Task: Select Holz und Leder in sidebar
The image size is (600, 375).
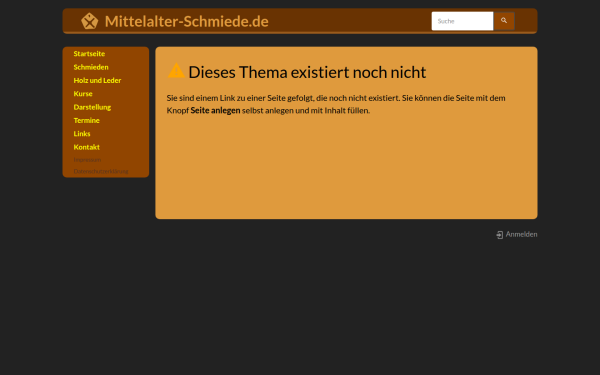Action: [x=97, y=80]
